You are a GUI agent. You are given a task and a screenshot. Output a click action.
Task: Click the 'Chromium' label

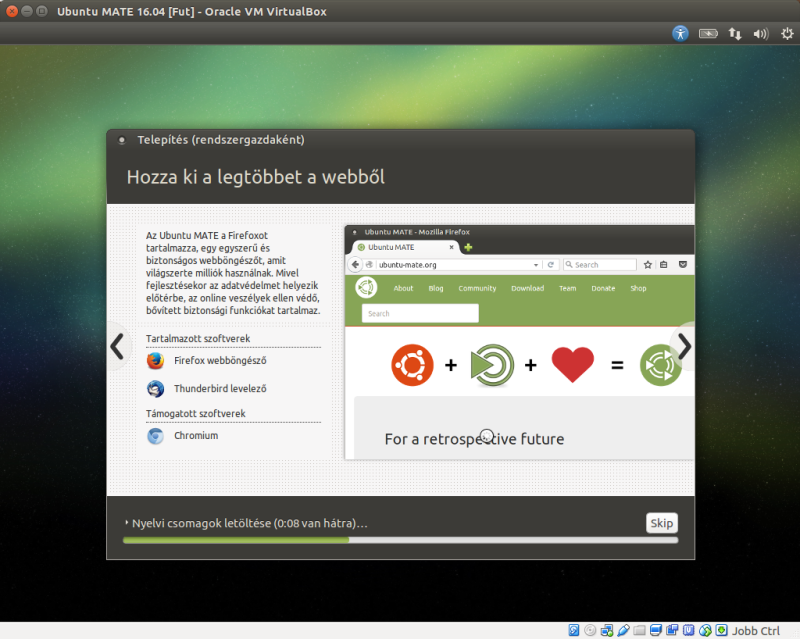(196, 436)
